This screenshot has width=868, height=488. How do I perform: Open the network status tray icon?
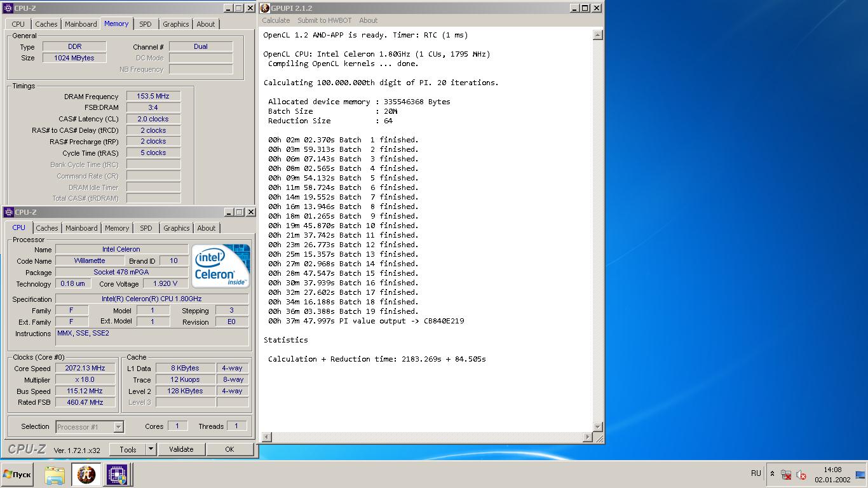tap(786, 475)
